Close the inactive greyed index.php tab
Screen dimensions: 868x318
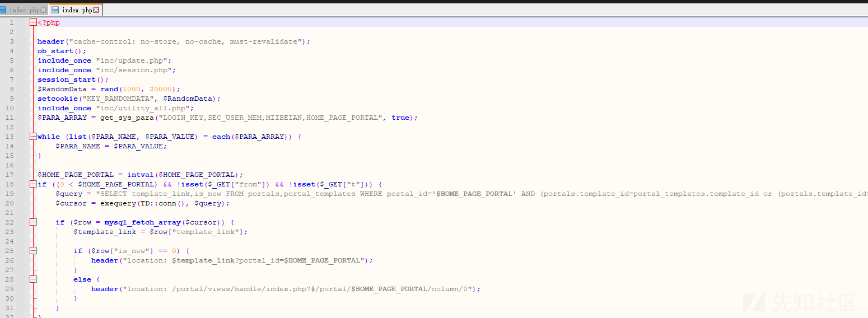click(x=44, y=10)
